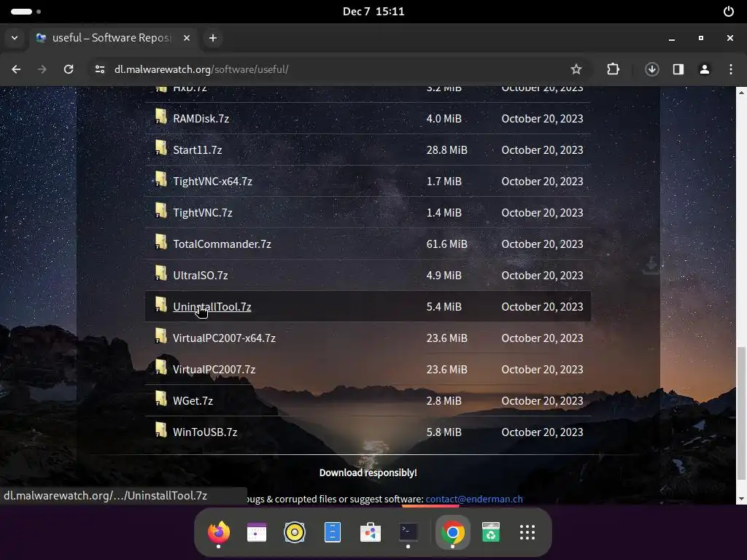Download RAMDisk.7z
Image resolution: width=747 pixels, height=560 pixels.
(x=201, y=119)
